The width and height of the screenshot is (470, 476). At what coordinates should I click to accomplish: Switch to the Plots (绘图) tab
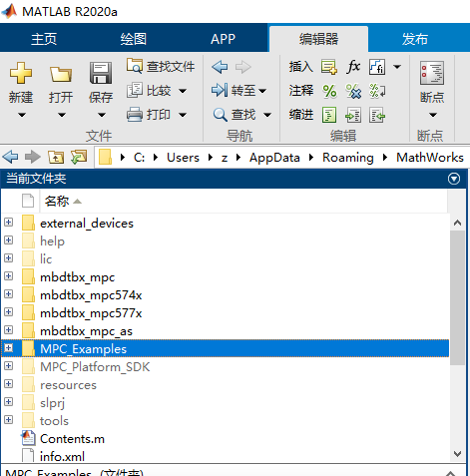point(134,39)
